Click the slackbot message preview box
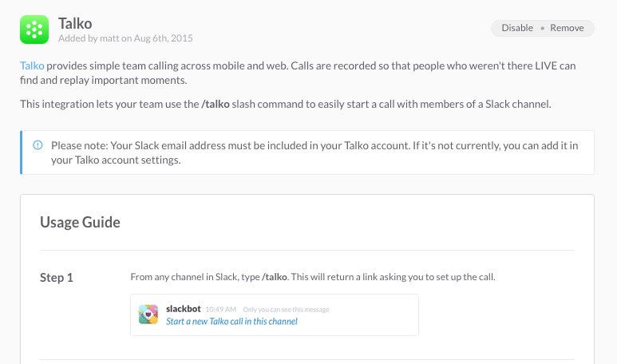Screen dimensions: 617x364 [275, 315]
